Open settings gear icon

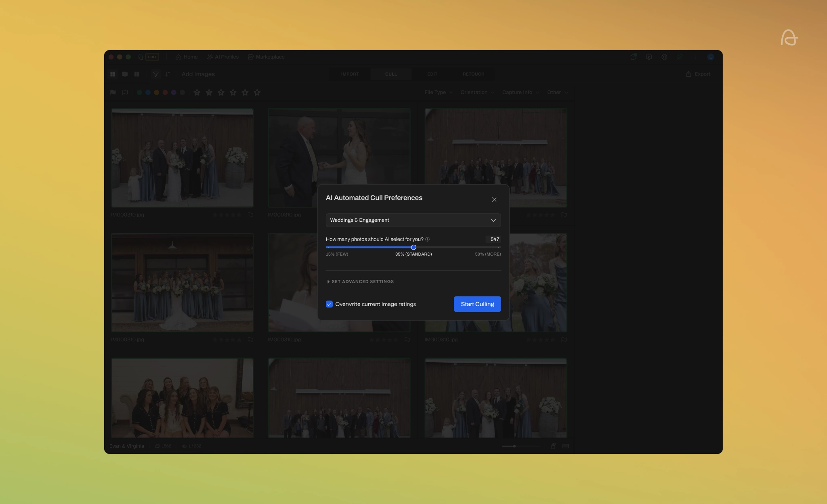(x=664, y=57)
